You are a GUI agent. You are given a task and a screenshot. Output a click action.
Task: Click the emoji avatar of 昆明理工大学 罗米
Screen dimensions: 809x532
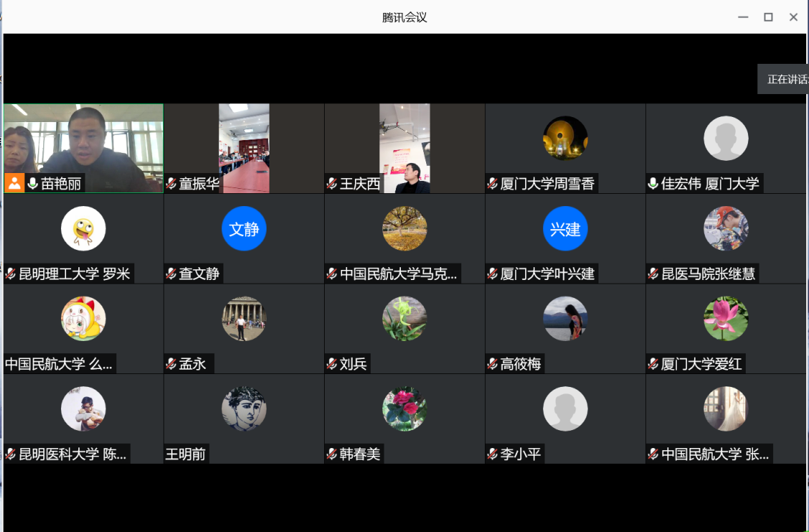pyautogui.click(x=83, y=229)
